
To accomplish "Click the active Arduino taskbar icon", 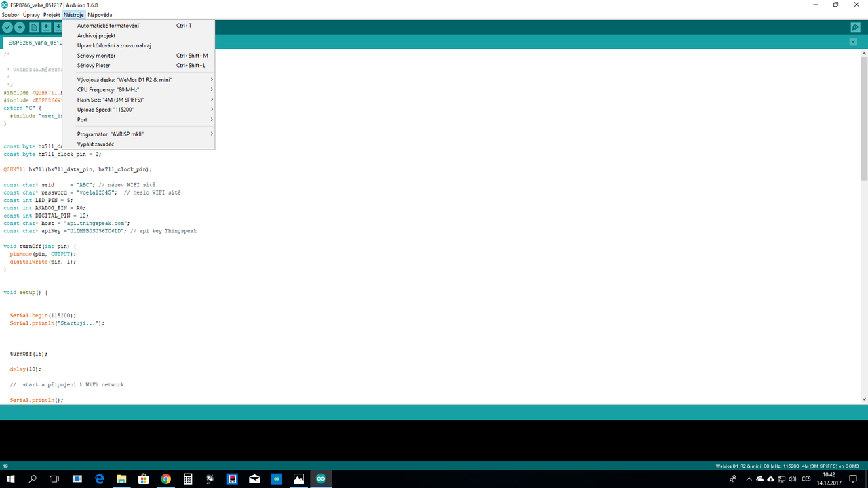I will (x=321, y=479).
